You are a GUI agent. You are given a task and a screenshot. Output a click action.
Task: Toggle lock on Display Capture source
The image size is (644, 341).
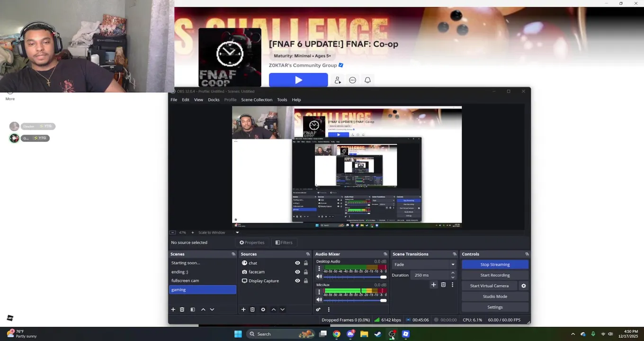[x=306, y=281]
